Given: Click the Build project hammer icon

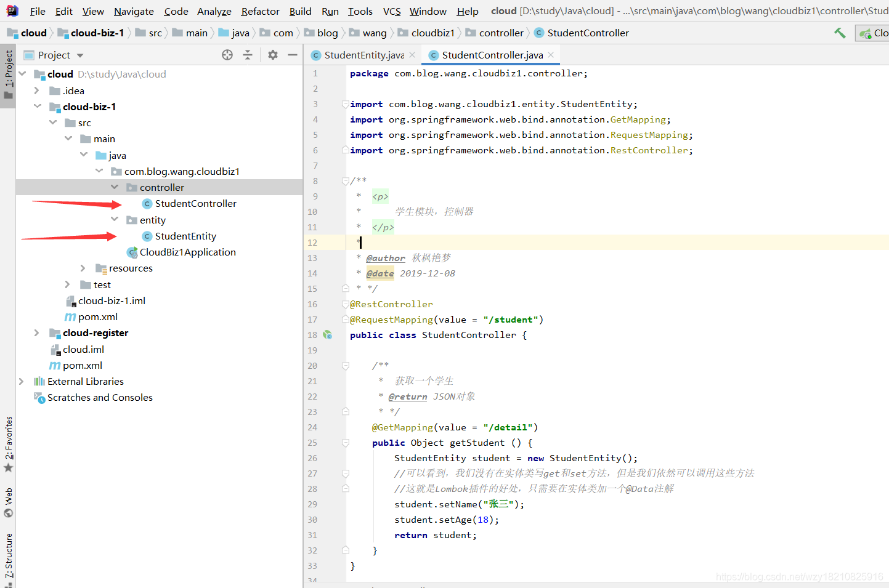Looking at the screenshot, I should (840, 33).
